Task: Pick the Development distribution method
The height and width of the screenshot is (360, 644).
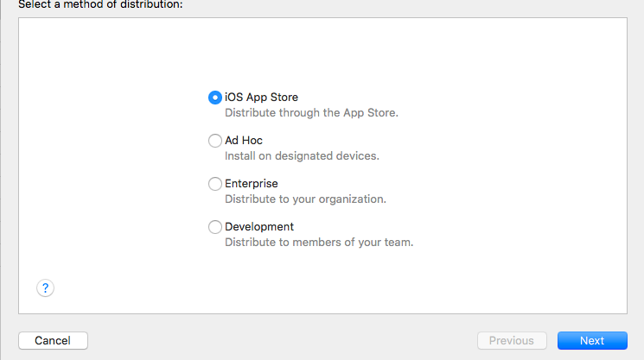Action: (214, 227)
